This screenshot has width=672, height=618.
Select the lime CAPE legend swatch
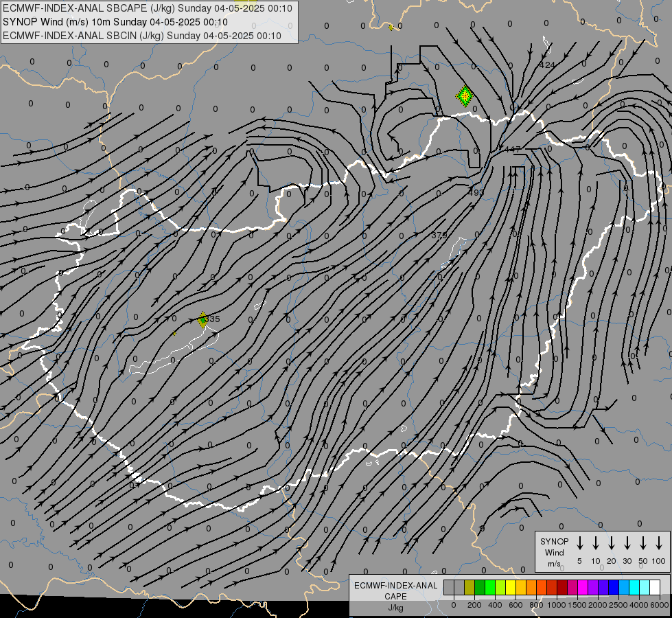click(x=500, y=587)
